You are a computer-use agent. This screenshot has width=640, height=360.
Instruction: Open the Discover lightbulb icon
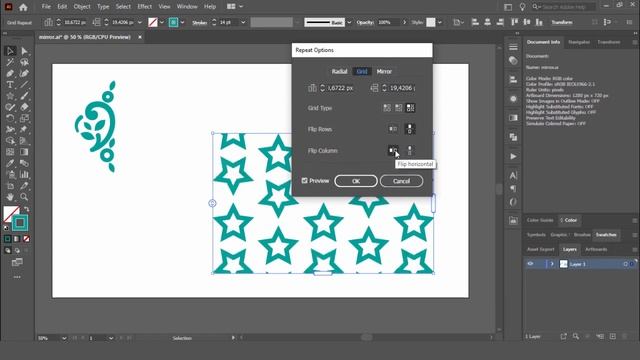coord(522,7)
